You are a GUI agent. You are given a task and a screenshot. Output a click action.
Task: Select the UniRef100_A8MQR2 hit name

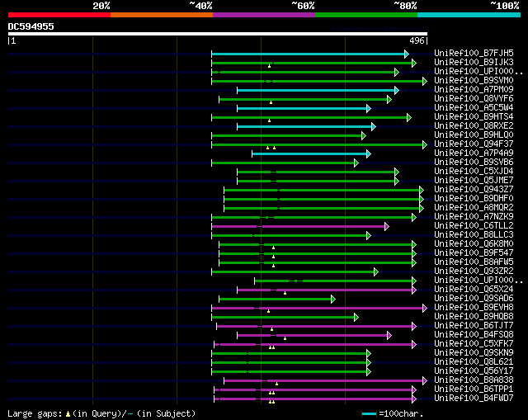coord(474,208)
